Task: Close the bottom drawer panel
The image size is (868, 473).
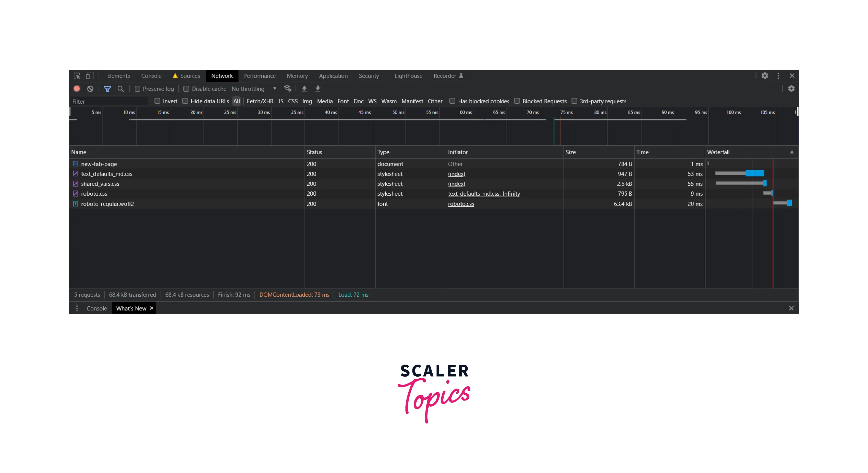Action: click(791, 308)
